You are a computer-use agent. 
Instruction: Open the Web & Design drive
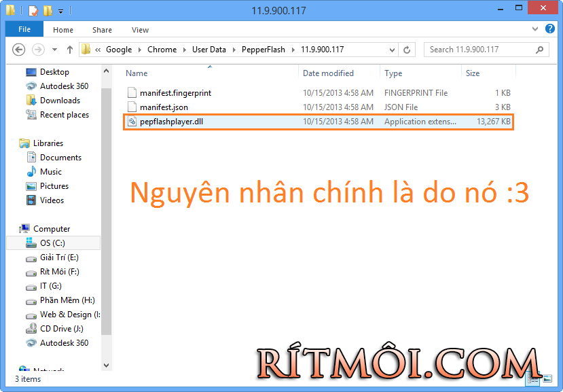tap(70, 315)
